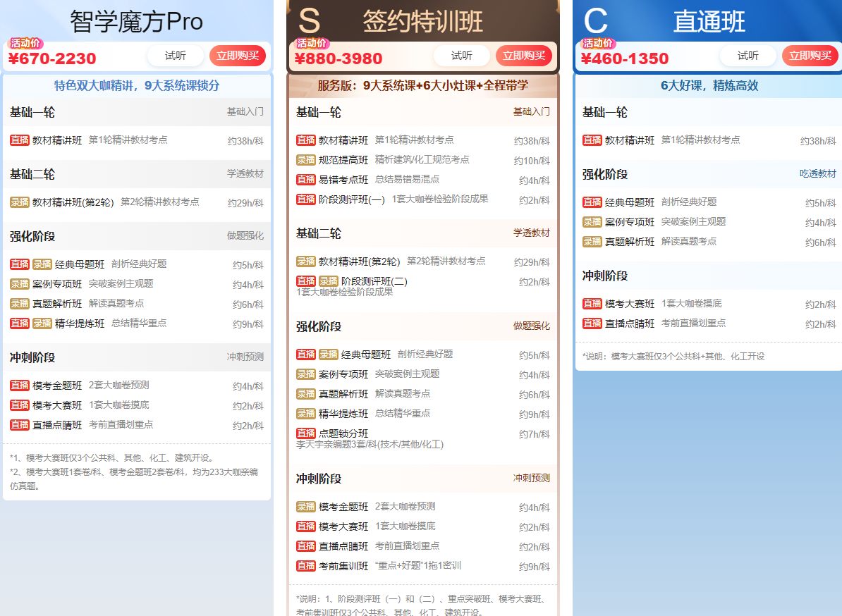Image resolution: width=842 pixels, height=616 pixels.
Task: Click the 智学魔方Pro package title
Action: 136,21
